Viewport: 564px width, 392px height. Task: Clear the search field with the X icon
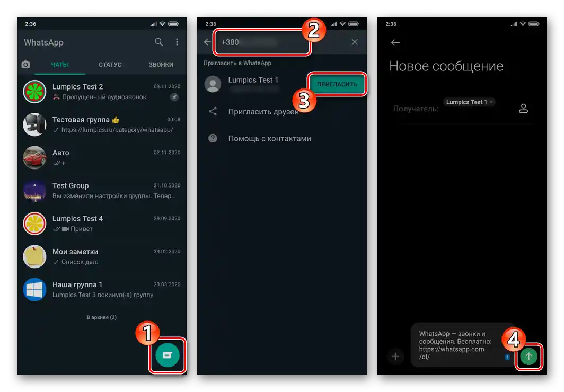pos(355,42)
